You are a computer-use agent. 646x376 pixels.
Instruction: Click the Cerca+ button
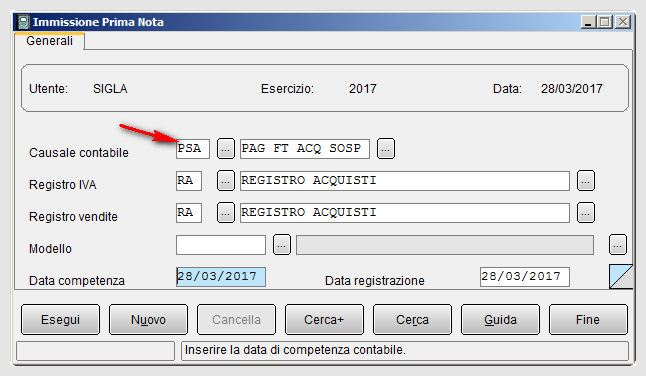point(324,320)
